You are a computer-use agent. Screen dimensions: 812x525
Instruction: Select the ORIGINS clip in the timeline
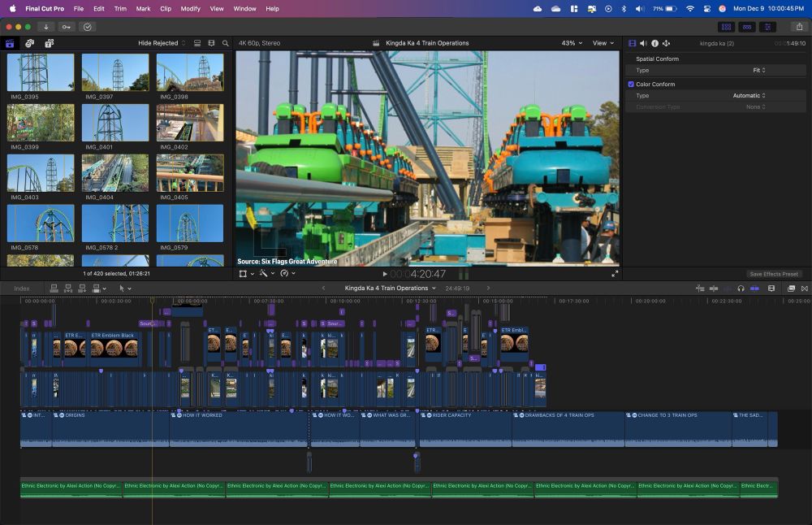tap(110, 429)
